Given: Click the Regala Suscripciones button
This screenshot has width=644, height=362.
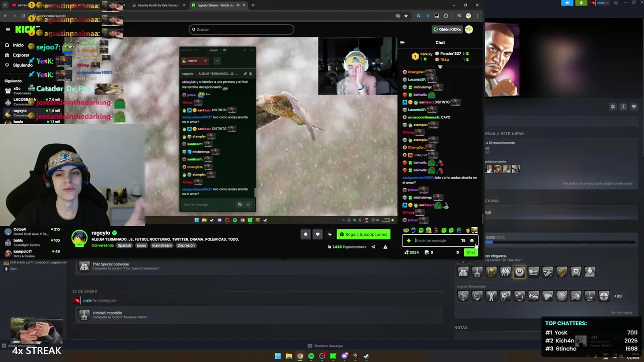Looking at the screenshot, I should (x=363, y=234).
